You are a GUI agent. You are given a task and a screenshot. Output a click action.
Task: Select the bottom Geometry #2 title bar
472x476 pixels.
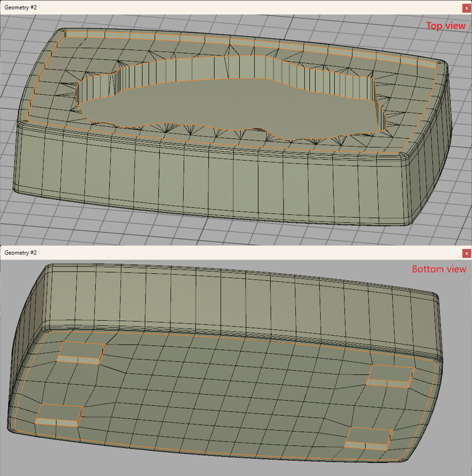pyautogui.click(x=236, y=252)
